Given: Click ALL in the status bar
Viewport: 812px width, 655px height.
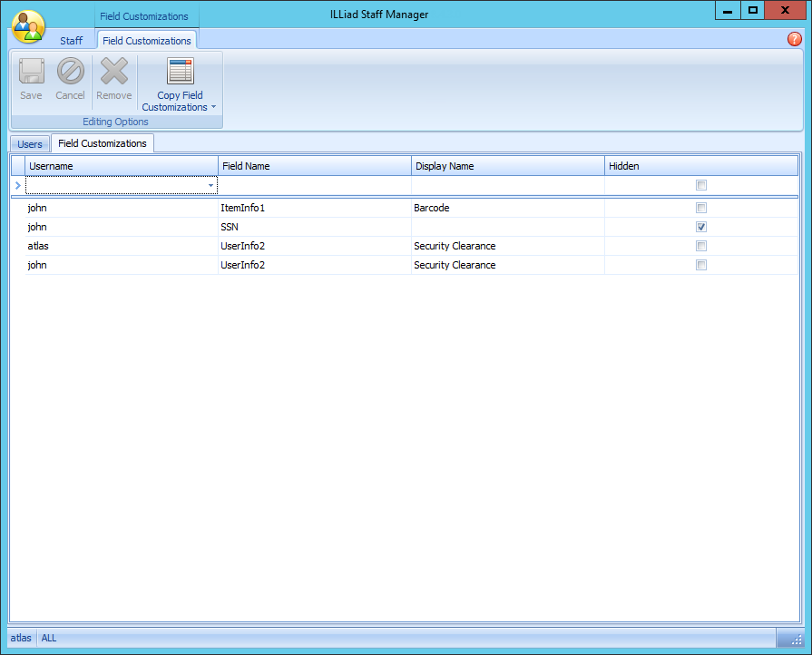Looking at the screenshot, I should pos(48,638).
